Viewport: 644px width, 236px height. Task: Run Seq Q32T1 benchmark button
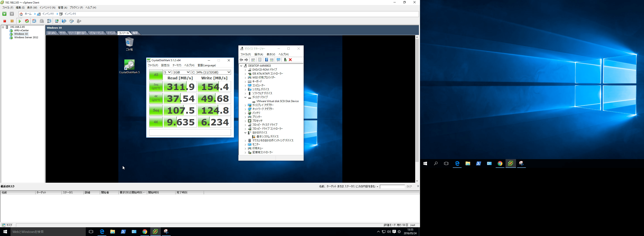[x=156, y=87]
